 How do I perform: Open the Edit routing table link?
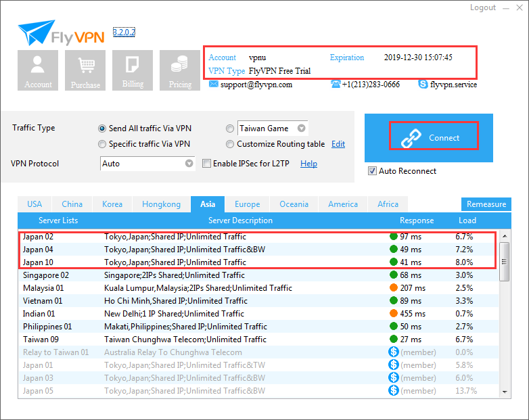click(x=338, y=144)
